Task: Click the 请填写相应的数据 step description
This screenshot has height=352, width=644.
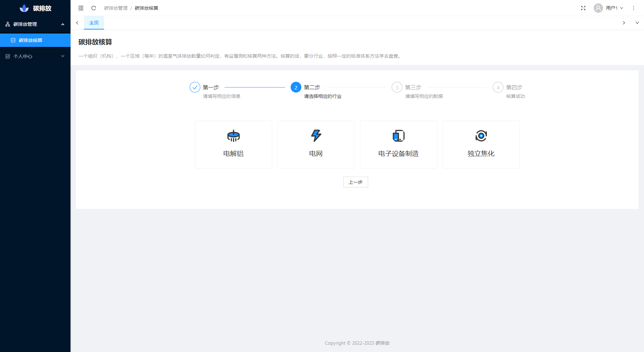Action: point(424,96)
